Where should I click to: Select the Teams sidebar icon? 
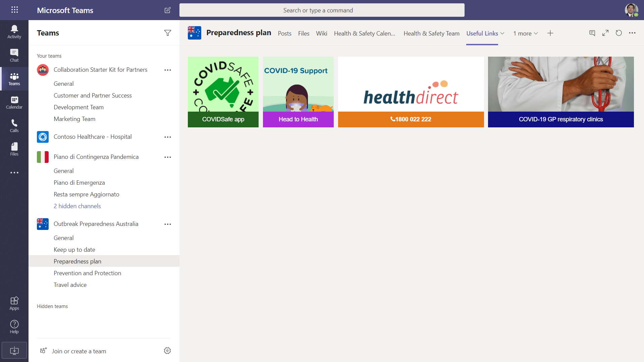[14, 79]
